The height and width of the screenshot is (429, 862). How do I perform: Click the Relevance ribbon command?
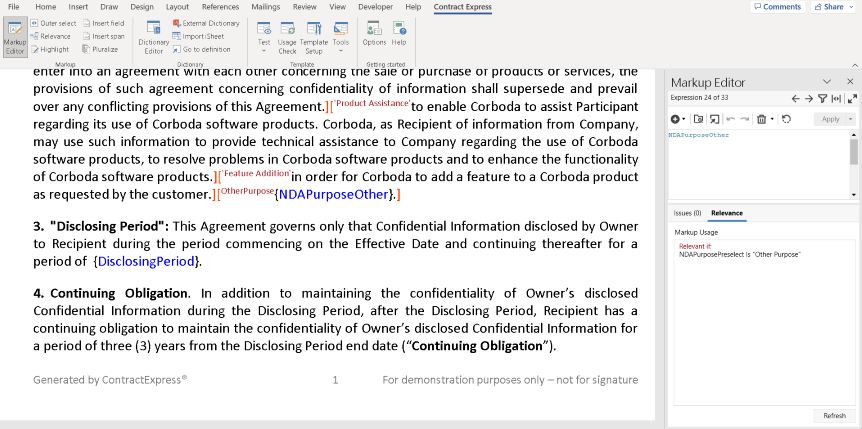[50, 36]
